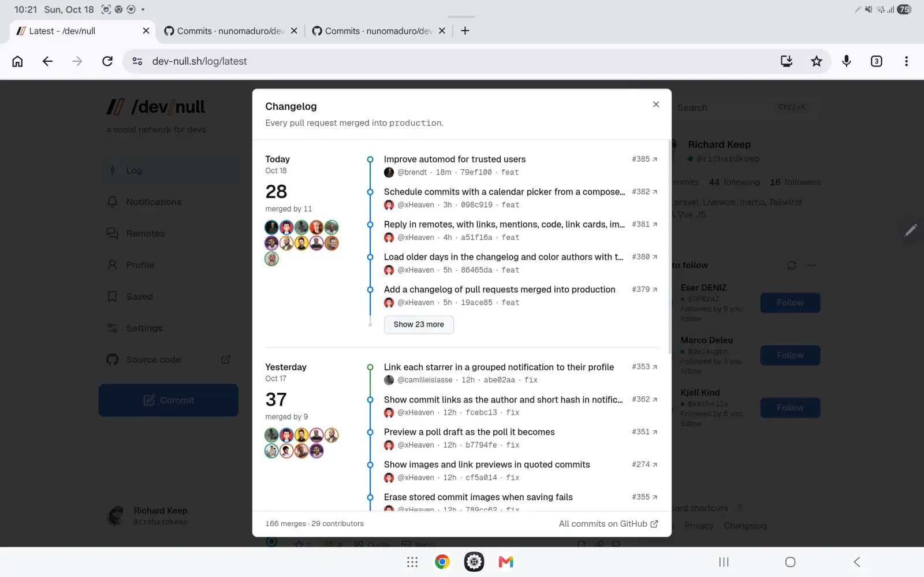This screenshot has height=577, width=924.
Task: Open Chrome three-dot menu
Action: click(x=907, y=61)
